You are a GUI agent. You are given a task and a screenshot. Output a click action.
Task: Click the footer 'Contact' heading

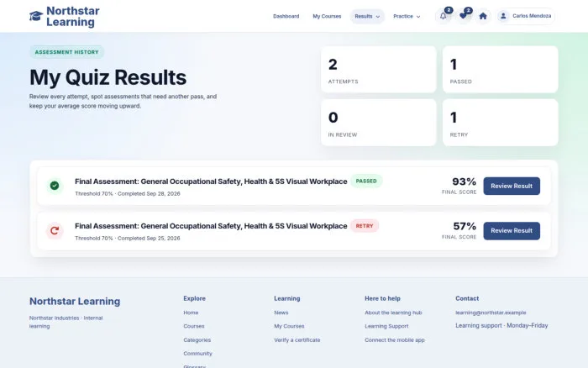point(467,298)
